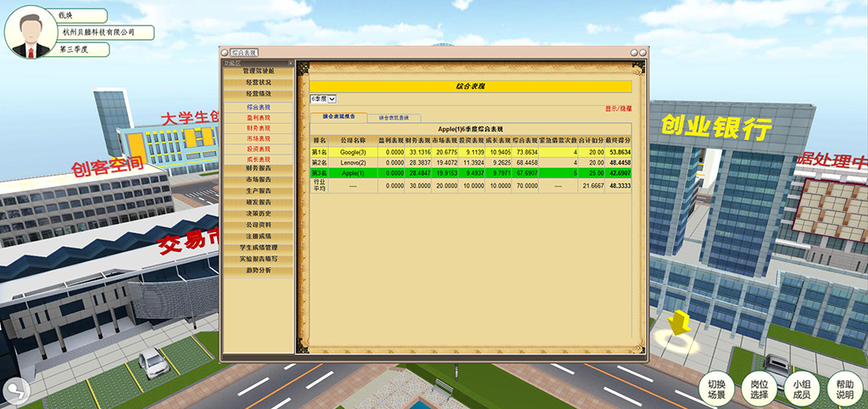The image size is (868, 409).
Task: Open the 6季度 quarter dropdown
Action: pos(322,99)
